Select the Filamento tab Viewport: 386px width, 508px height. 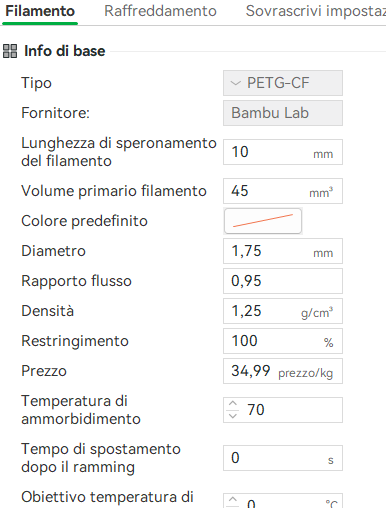pos(40,11)
